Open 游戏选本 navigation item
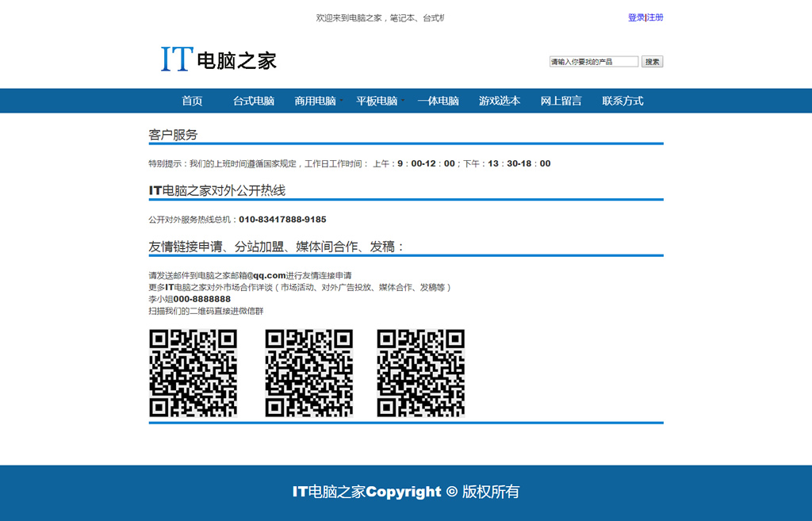Image resolution: width=812 pixels, height=521 pixels. coord(500,101)
